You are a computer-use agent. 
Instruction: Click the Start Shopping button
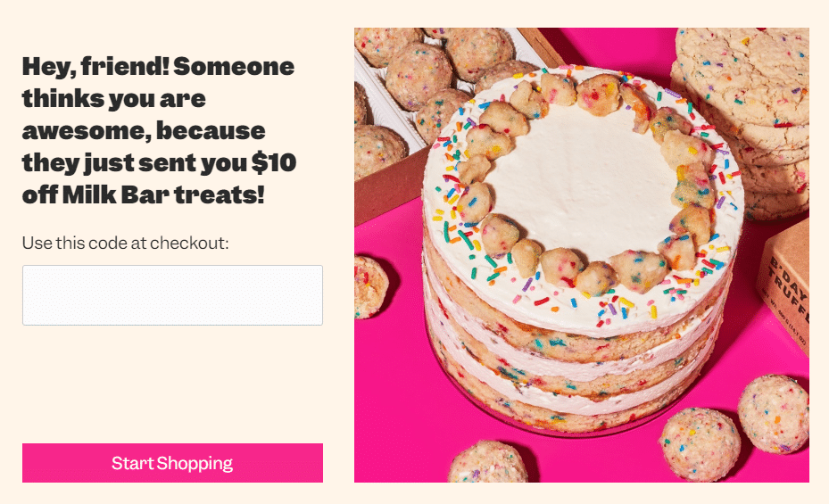pos(172,463)
